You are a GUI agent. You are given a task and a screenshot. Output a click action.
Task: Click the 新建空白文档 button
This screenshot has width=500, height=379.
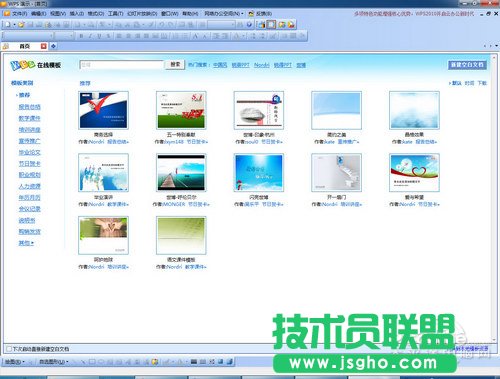(x=467, y=65)
